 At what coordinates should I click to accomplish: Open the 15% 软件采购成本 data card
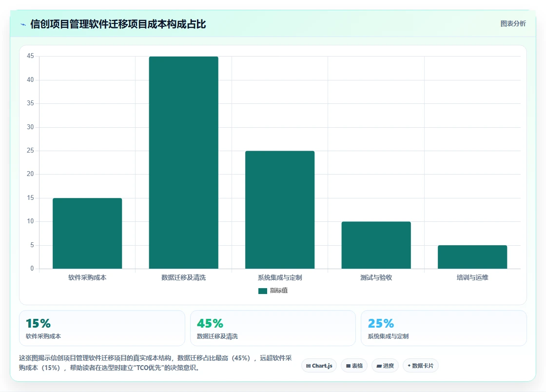click(102, 328)
